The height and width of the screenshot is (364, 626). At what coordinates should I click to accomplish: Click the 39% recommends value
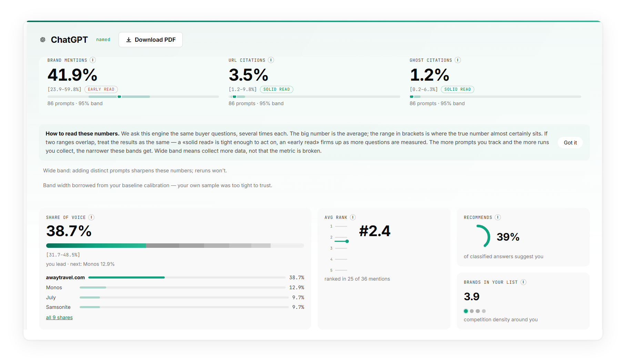[x=508, y=237]
